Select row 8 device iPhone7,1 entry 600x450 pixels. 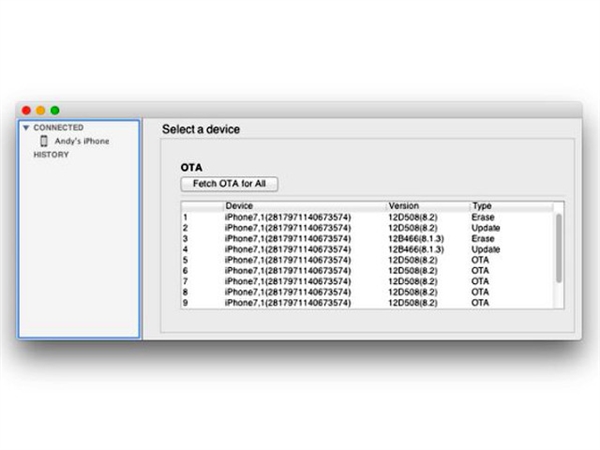click(x=288, y=292)
